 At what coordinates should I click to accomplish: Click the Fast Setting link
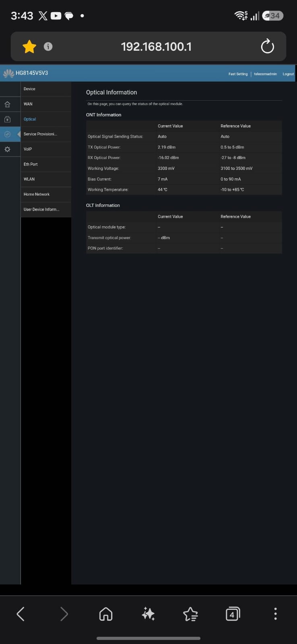point(238,74)
